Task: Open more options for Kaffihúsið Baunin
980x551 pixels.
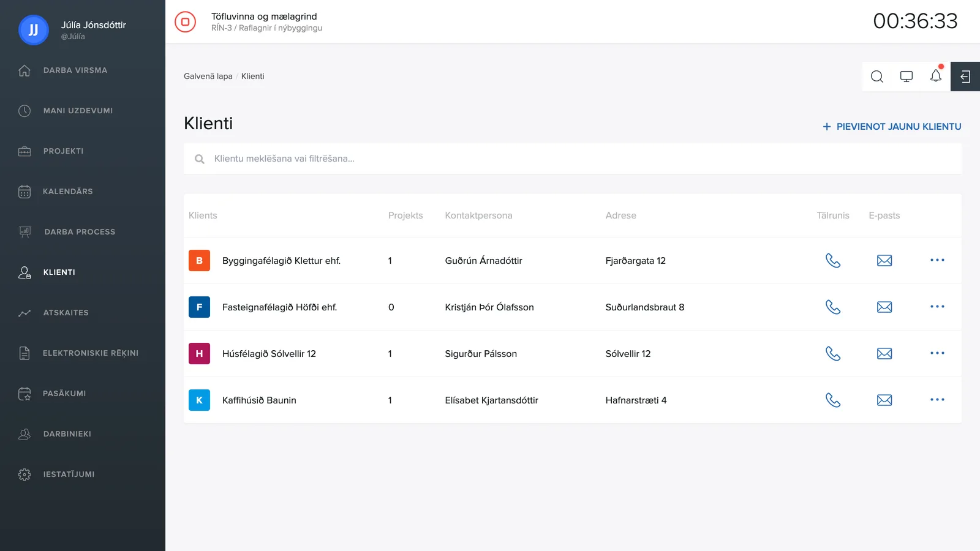Action: click(x=937, y=400)
